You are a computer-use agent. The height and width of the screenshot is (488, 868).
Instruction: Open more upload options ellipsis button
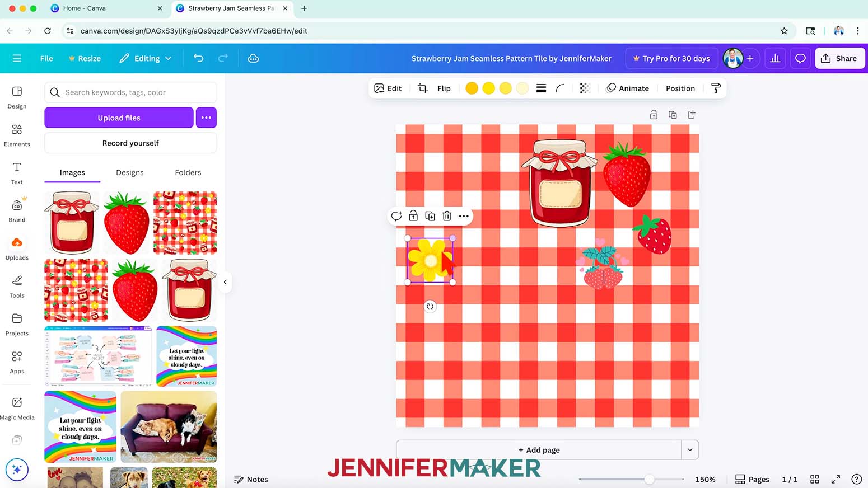pos(206,118)
